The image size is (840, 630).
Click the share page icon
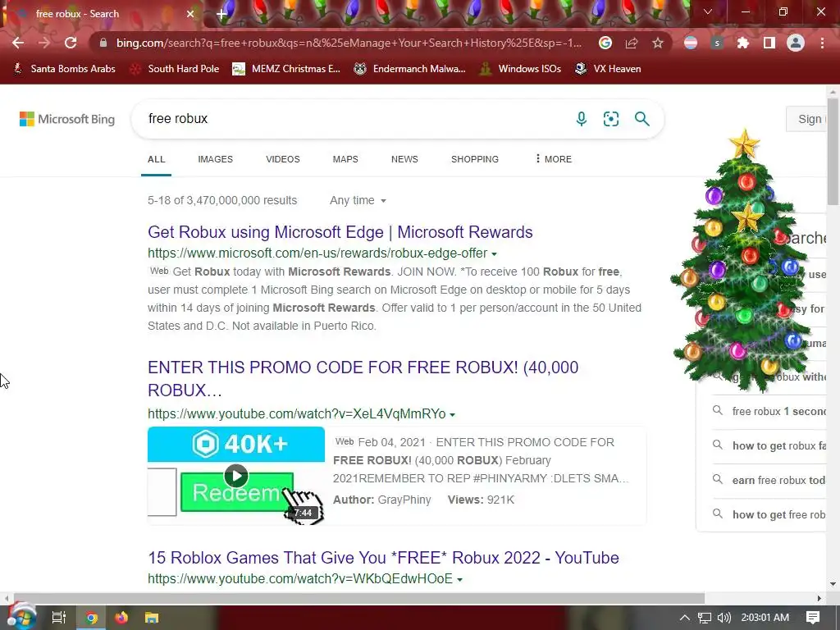point(632,43)
